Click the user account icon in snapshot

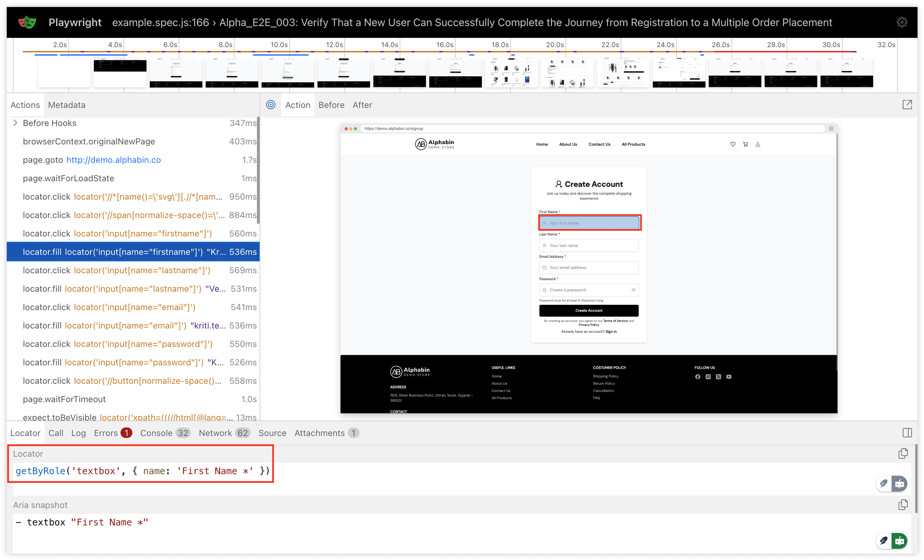point(758,144)
